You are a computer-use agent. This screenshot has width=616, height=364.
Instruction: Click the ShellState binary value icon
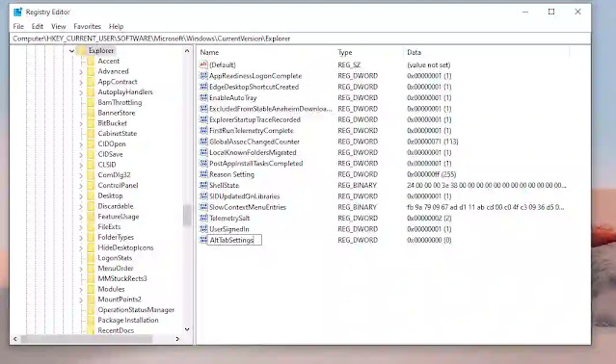point(203,185)
